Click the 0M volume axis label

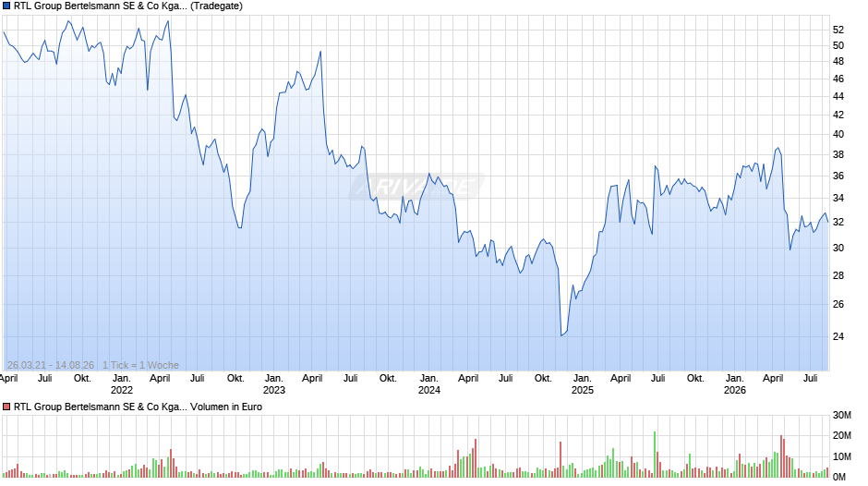tap(839, 477)
